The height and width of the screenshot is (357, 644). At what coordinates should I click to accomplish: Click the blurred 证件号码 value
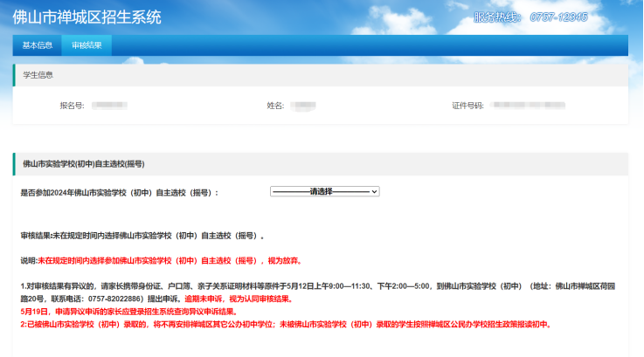pyautogui.click(x=528, y=106)
